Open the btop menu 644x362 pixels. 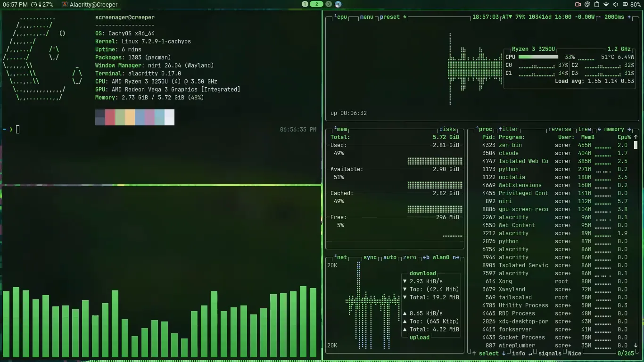(366, 17)
